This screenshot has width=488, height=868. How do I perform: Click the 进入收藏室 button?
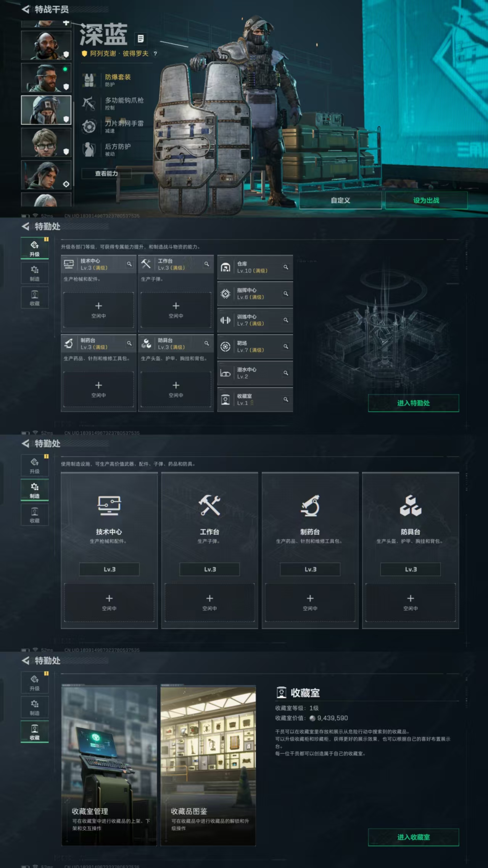(x=413, y=837)
